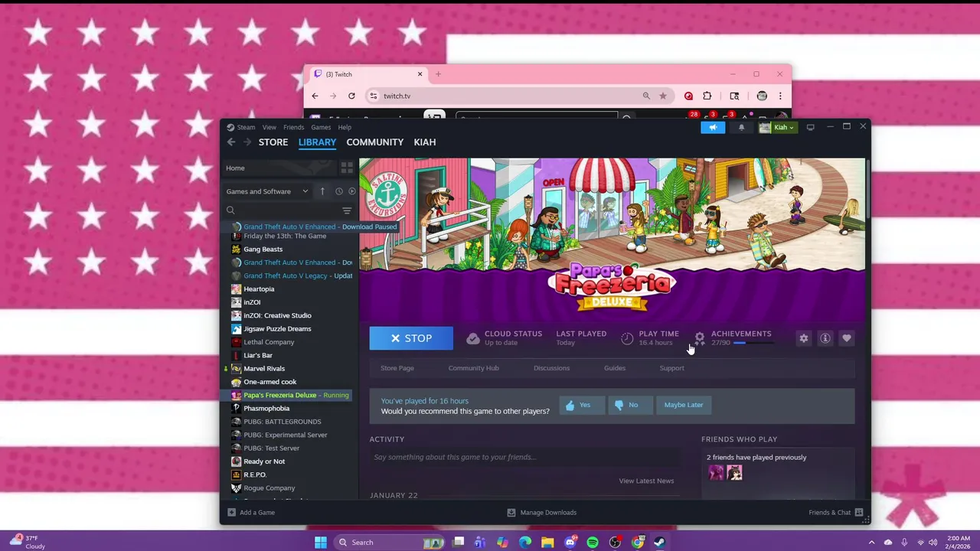Switch Steam to Big Picture mode icon
Image resolution: width=980 pixels, height=551 pixels.
coord(811,127)
